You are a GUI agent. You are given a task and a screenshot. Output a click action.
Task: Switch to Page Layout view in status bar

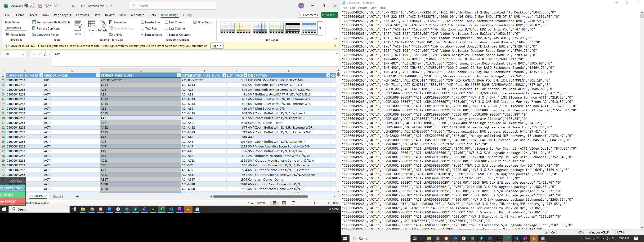(284, 203)
